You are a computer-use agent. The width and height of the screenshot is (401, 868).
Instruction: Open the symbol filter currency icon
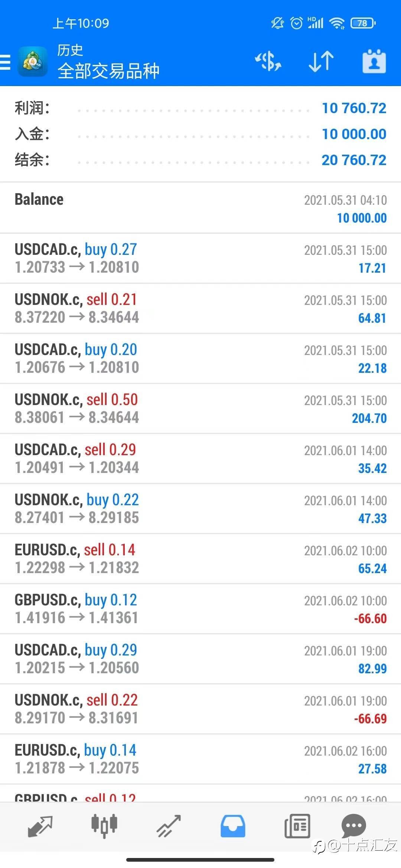pyautogui.click(x=268, y=62)
